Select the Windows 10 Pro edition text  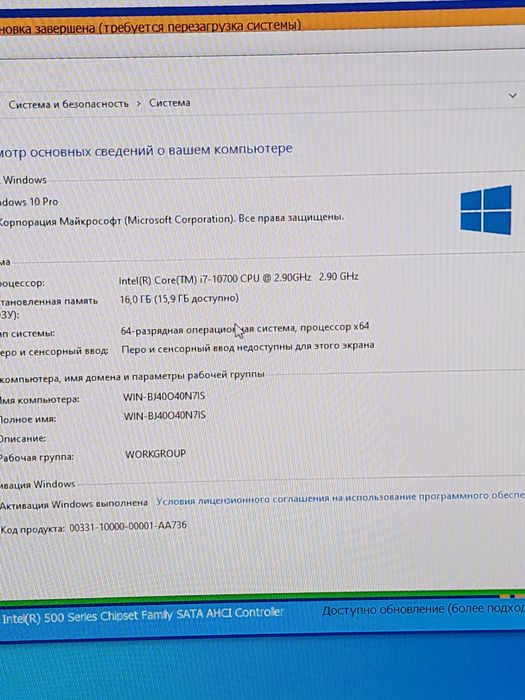point(29,202)
